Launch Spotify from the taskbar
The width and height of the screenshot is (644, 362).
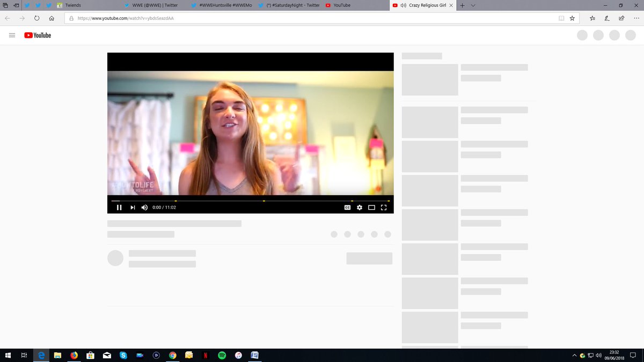point(222,355)
